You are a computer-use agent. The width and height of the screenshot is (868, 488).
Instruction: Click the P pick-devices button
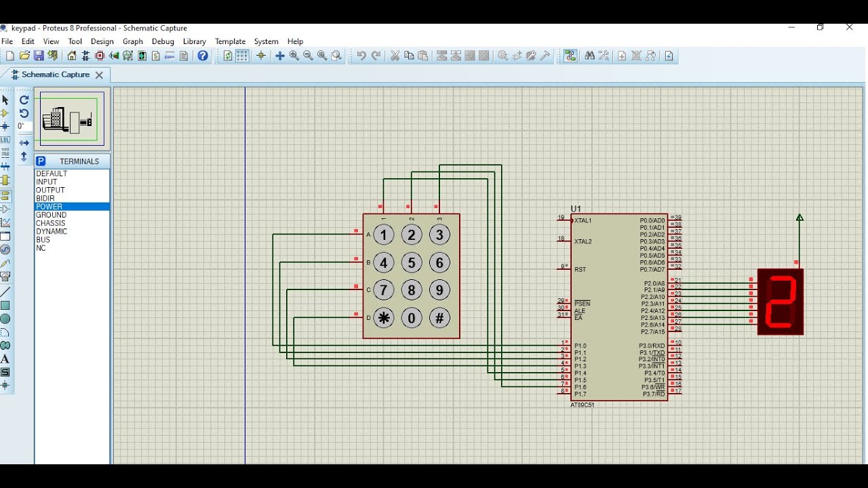click(x=41, y=161)
